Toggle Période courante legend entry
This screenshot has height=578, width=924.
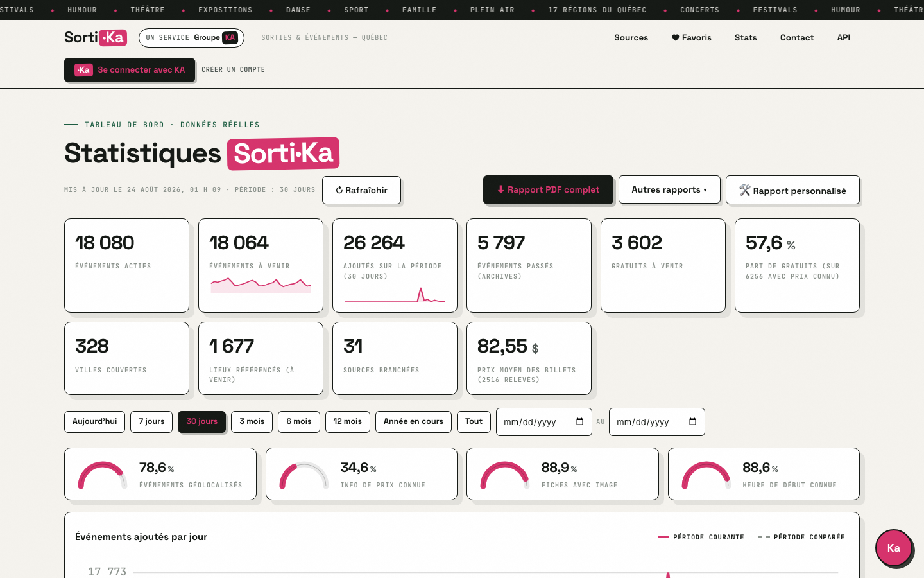(x=701, y=537)
